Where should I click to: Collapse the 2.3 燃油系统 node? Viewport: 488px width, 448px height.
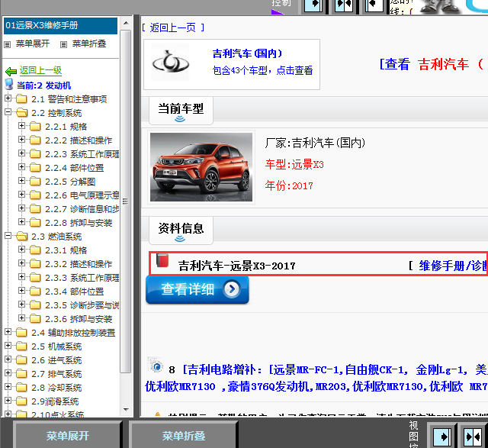click(8, 236)
